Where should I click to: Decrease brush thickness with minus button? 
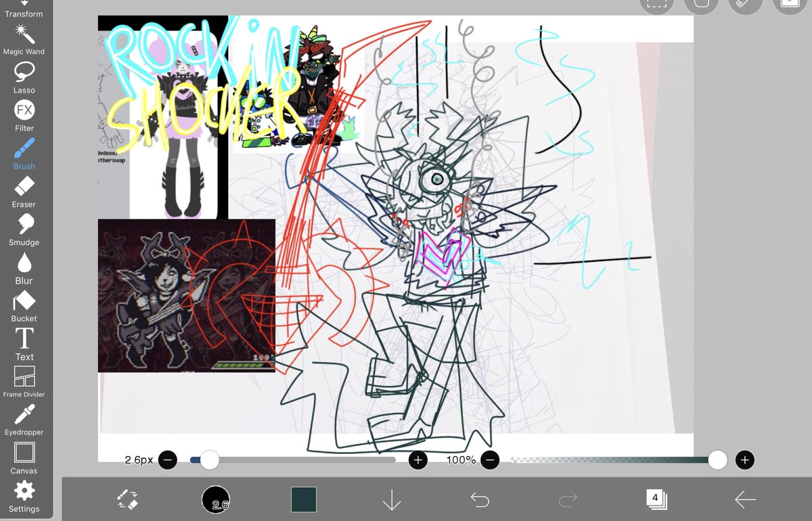[x=167, y=460]
